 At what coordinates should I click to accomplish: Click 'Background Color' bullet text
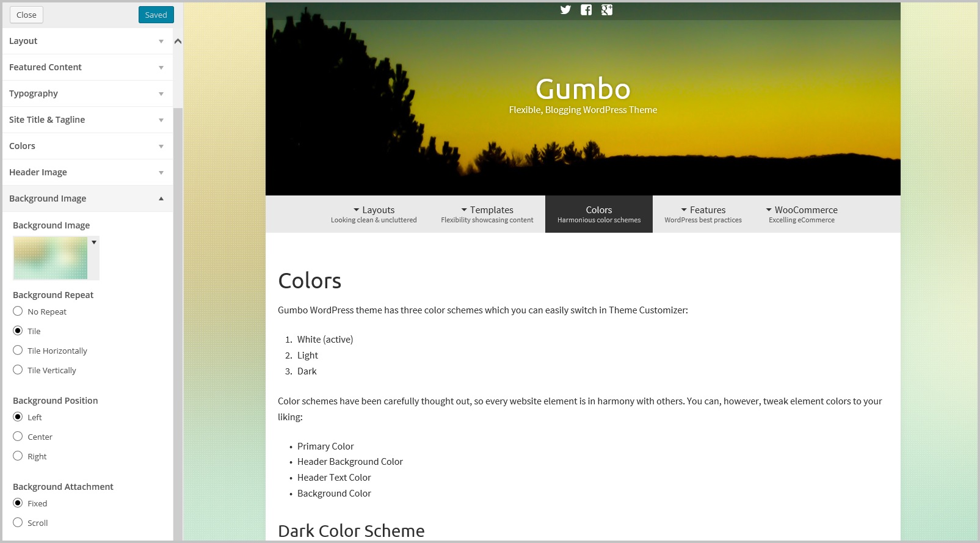[x=334, y=494]
